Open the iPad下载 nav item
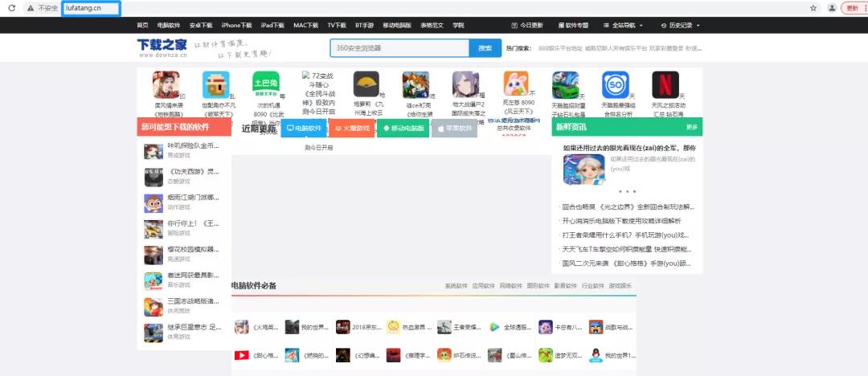 click(272, 26)
